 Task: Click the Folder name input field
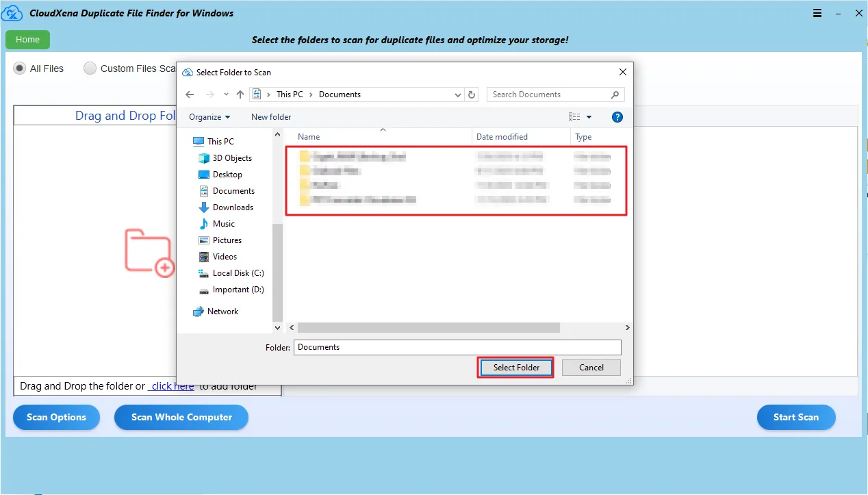[x=457, y=347]
